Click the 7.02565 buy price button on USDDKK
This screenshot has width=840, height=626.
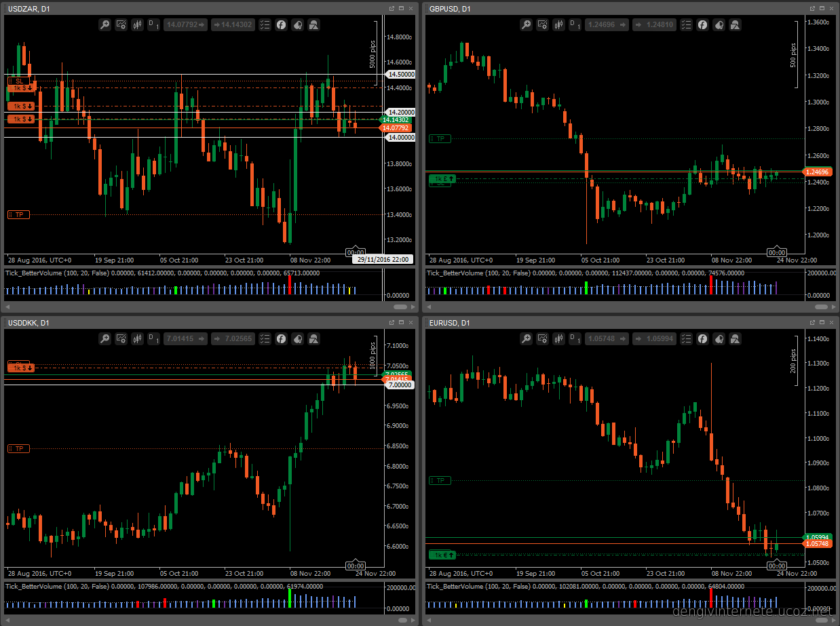pyautogui.click(x=233, y=338)
